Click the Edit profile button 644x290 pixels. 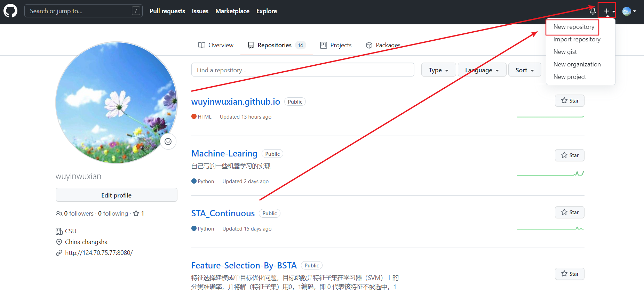117,195
